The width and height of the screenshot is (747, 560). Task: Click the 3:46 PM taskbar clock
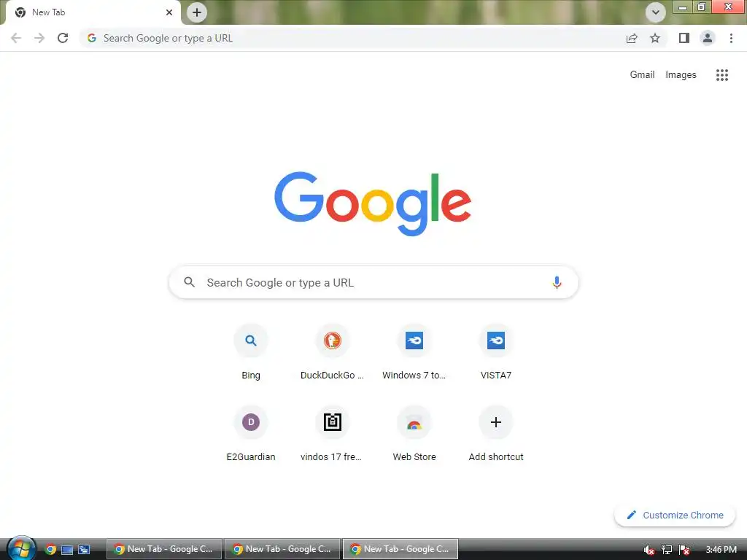point(721,550)
